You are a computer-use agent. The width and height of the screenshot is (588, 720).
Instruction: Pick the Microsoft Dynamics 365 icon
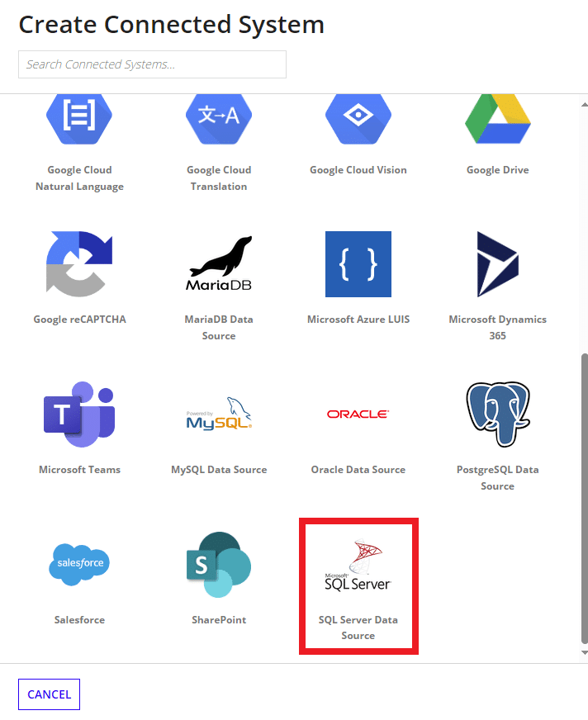tap(497, 264)
